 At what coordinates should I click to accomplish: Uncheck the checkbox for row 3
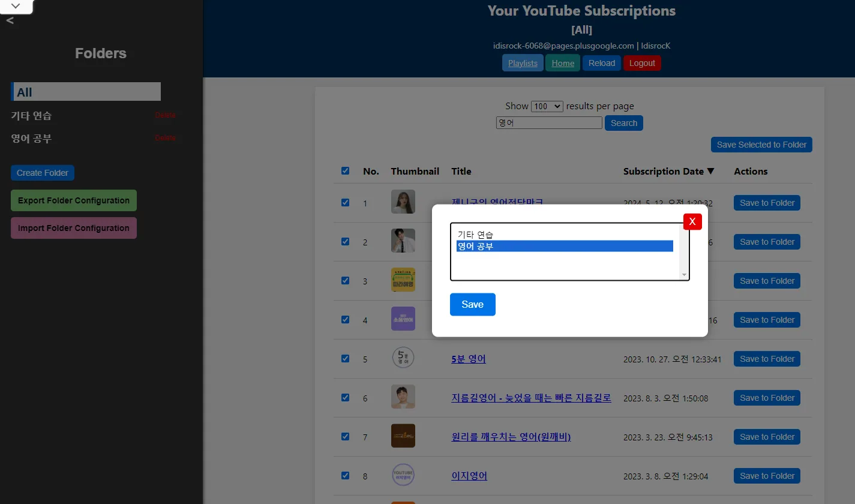(x=345, y=281)
